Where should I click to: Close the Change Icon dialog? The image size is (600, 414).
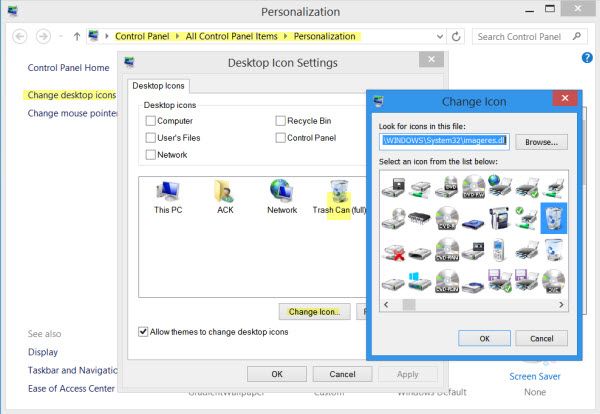pyautogui.click(x=565, y=98)
